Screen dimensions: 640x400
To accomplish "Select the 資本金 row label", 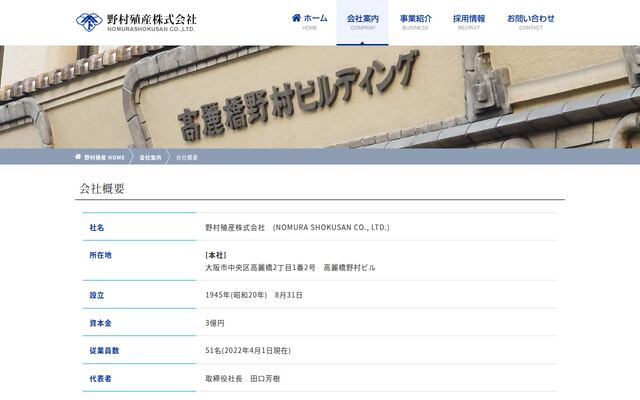I will (x=100, y=323).
